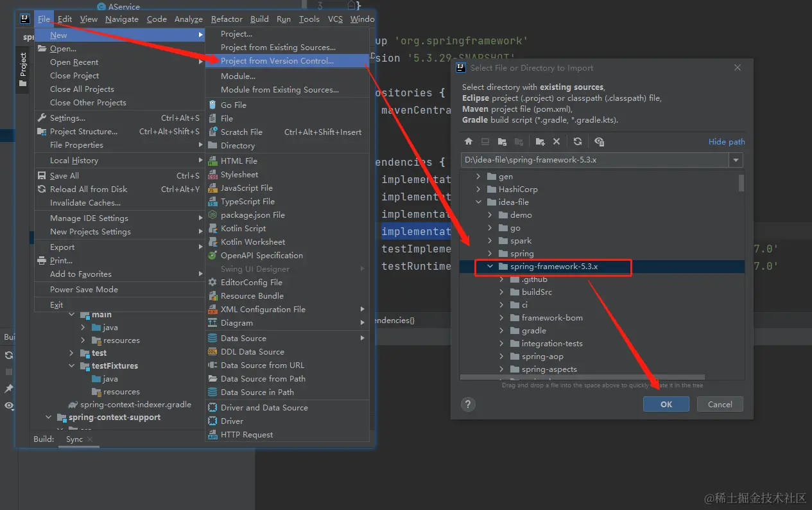
Task: Switch to the Sync tab in Build window
Action: click(x=74, y=439)
